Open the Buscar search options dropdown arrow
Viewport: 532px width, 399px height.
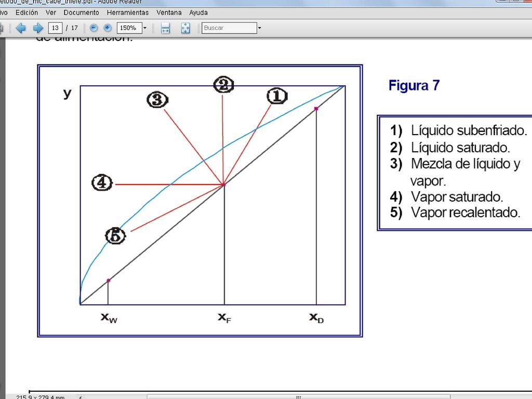pos(260,28)
